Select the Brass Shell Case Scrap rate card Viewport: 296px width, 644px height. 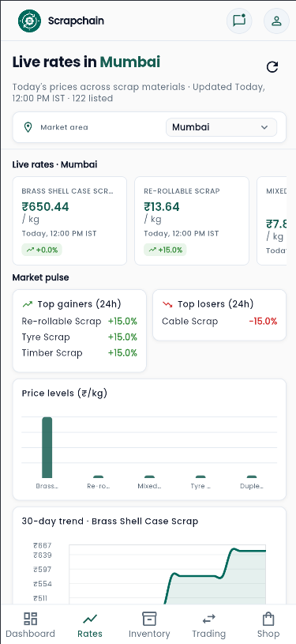pos(69,221)
